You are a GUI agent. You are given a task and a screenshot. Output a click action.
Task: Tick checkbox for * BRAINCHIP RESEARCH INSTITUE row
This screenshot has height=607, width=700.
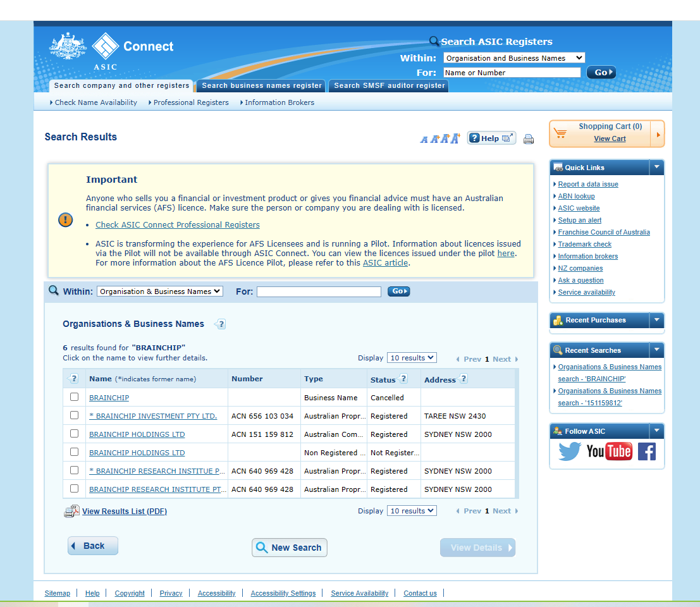(74, 470)
